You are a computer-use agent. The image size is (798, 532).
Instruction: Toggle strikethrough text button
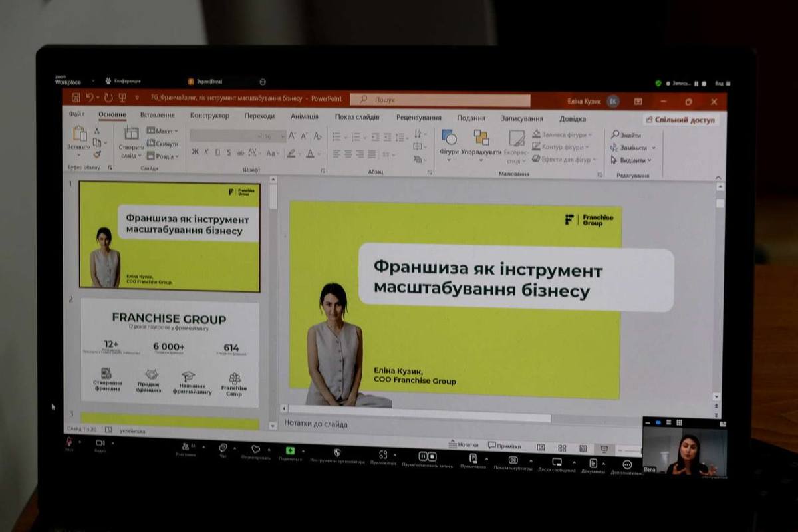click(x=241, y=153)
